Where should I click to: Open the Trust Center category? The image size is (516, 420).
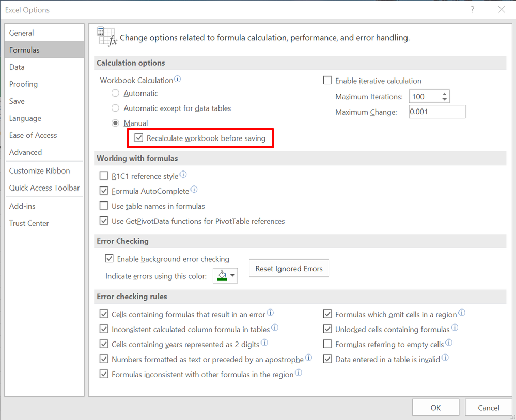pyautogui.click(x=44, y=223)
